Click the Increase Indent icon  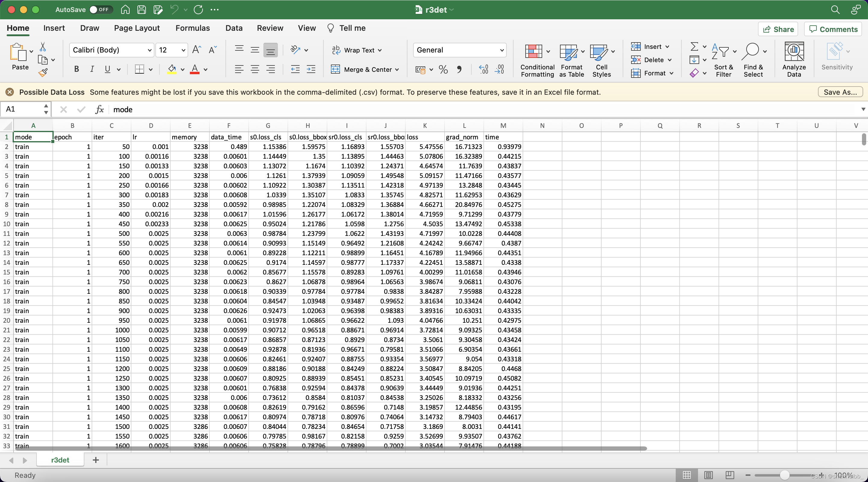[x=311, y=69]
